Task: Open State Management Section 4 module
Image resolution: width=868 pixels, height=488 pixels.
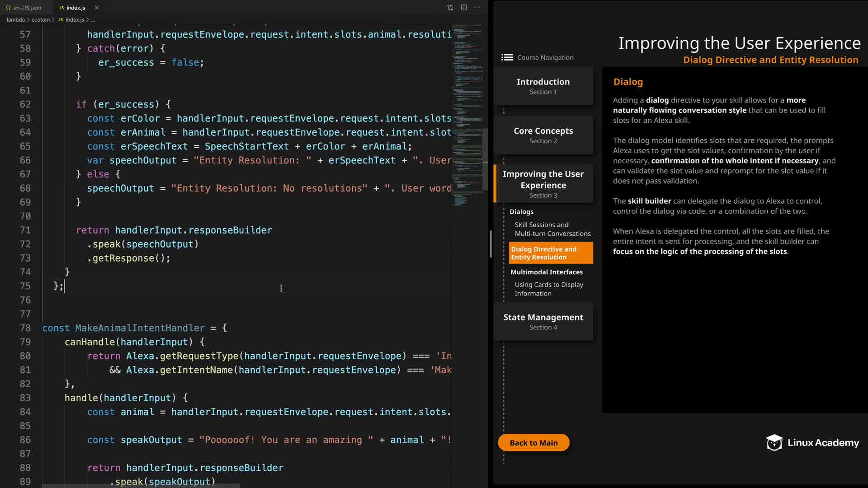Action: (x=543, y=321)
